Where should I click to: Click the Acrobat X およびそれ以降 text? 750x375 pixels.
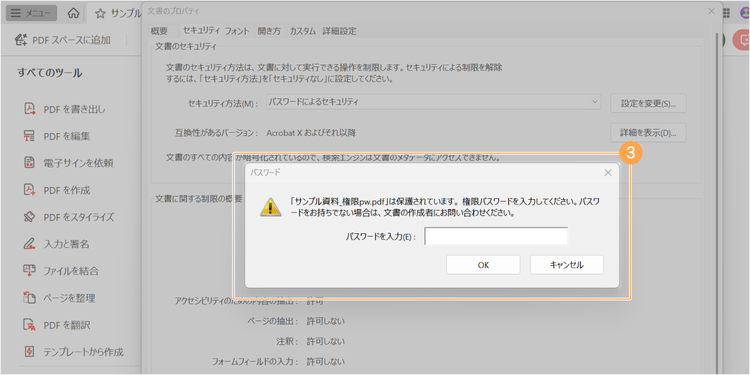(311, 132)
